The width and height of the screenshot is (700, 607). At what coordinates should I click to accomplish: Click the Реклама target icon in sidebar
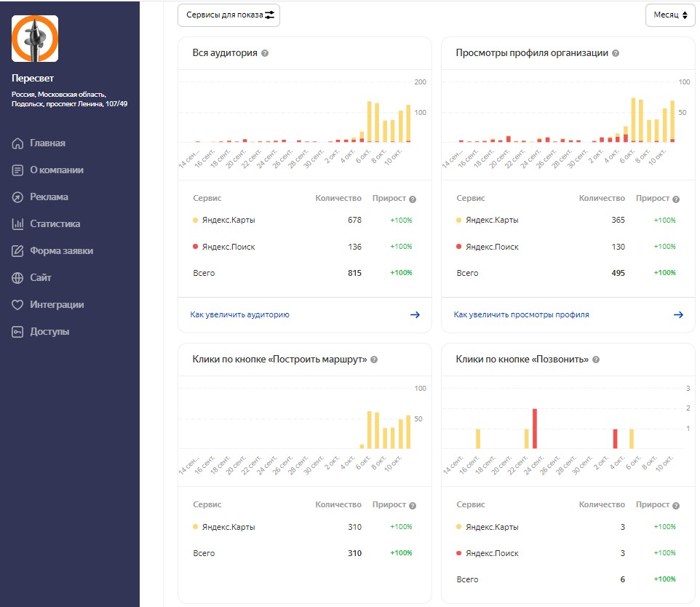coord(18,197)
